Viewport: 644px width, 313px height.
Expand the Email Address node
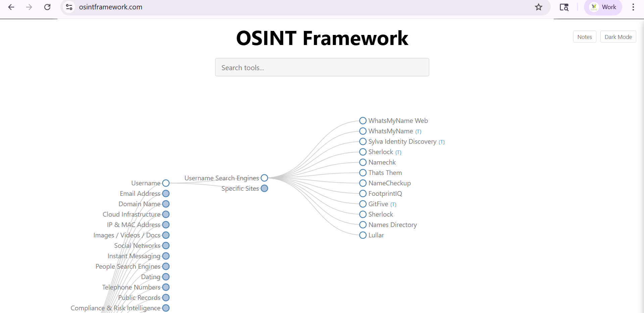166,193
